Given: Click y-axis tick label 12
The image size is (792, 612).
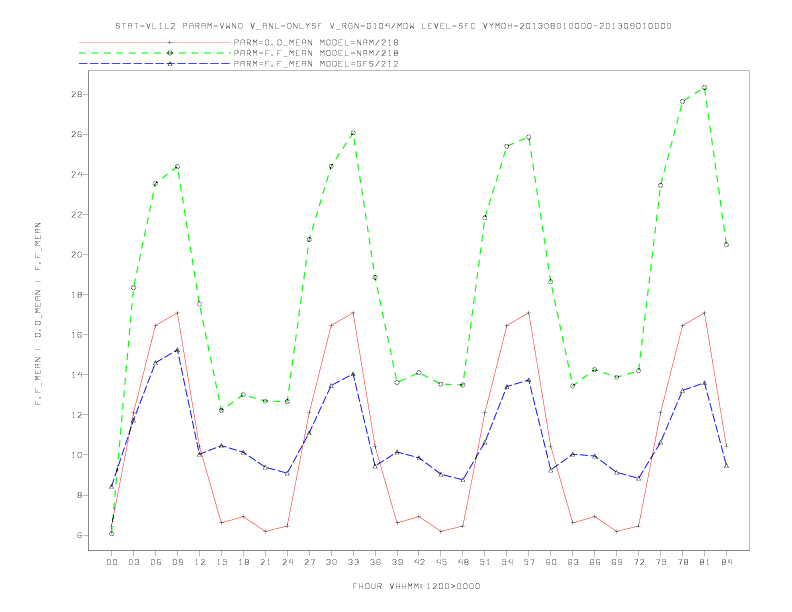Looking at the screenshot, I should 77,415.
